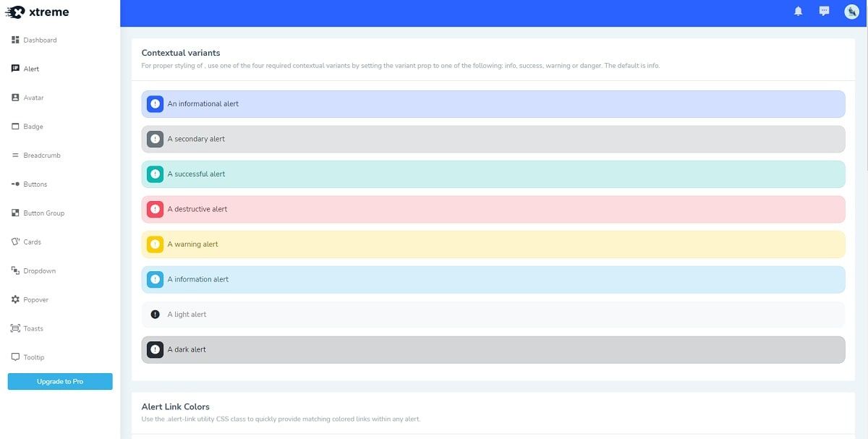Click the chat messages icon in the header
The height and width of the screenshot is (439, 868).
[x=823, y=11]
